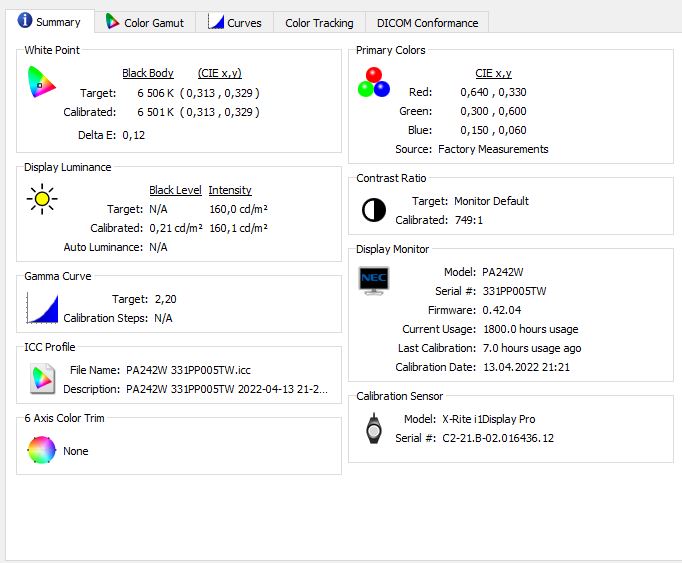The width and height of the screenshot is (682, 563).
Task: Click the Delta E value 0,12
Action: coord(134,135)
